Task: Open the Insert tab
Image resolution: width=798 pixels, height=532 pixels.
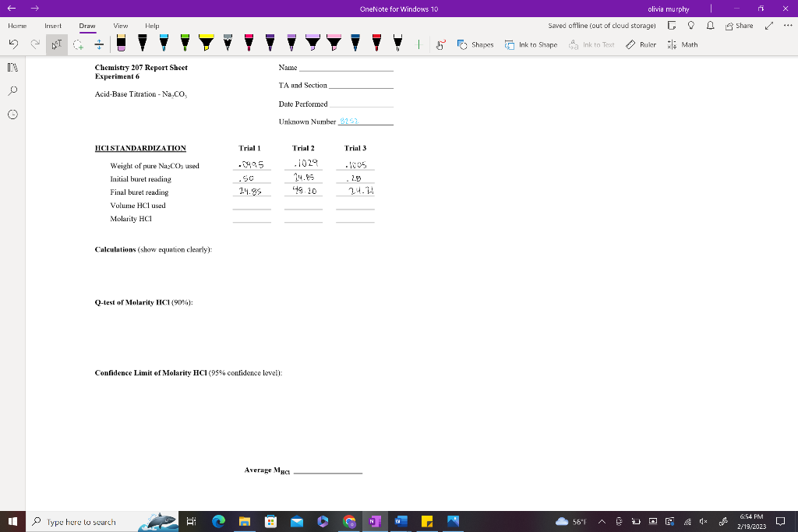Action: (x=53, y=26)
